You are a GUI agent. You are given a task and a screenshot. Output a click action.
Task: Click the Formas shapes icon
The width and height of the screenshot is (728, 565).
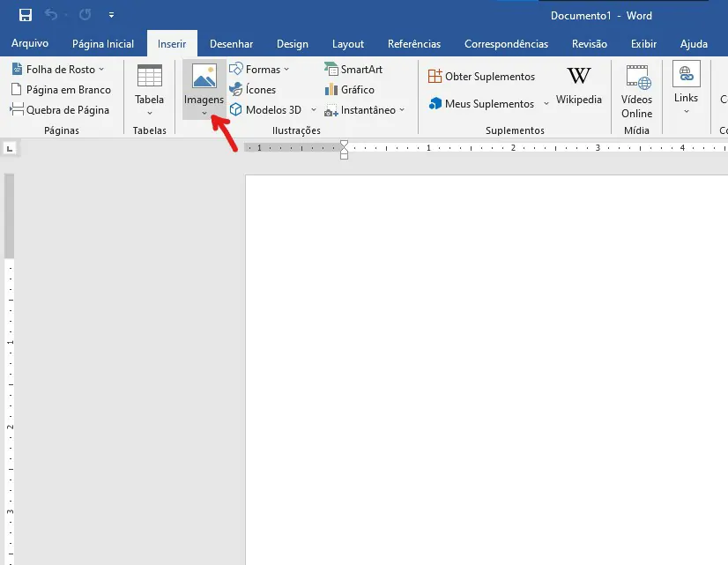(x=236, y=69)
